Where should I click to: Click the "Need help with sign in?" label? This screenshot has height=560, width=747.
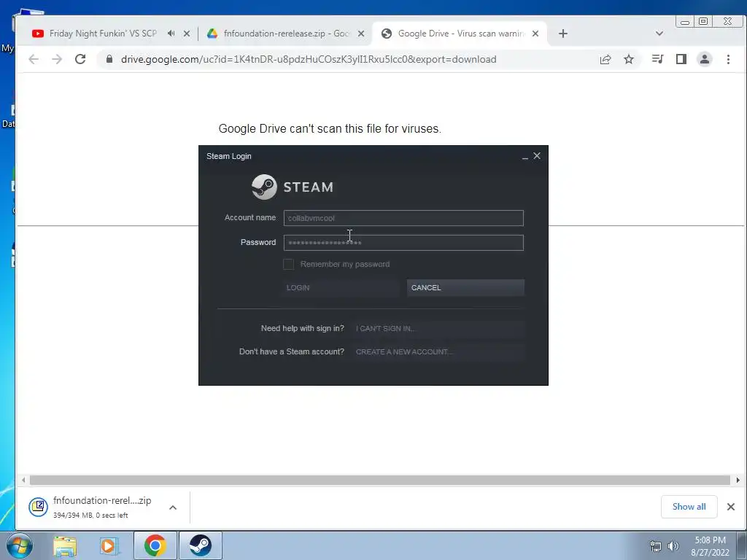[303, 329]
